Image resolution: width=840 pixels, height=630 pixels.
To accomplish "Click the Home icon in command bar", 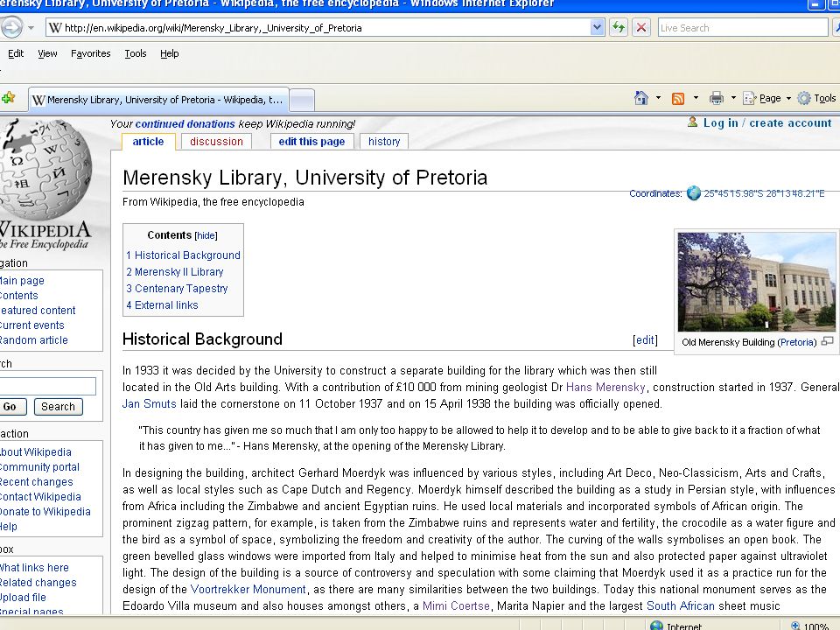I will (x=640, y=98).
